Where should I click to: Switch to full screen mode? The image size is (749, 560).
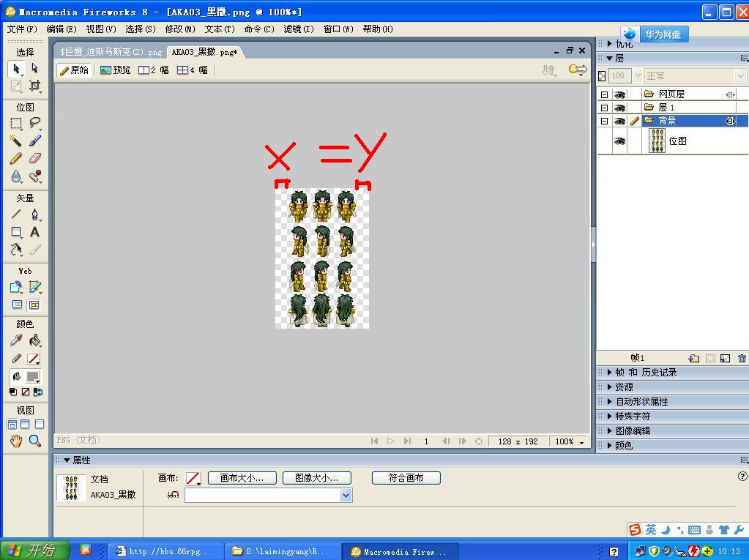[39, 424]
